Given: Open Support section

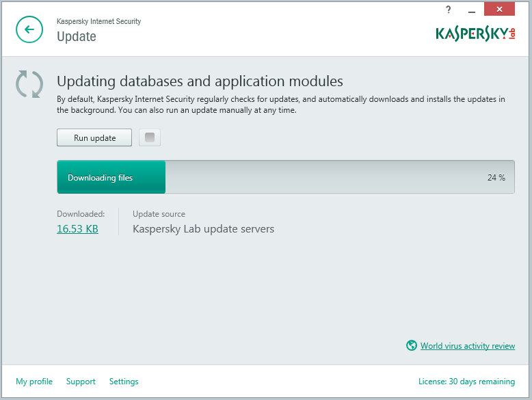Looking at the screenshot, I should (x=81, y=382).
